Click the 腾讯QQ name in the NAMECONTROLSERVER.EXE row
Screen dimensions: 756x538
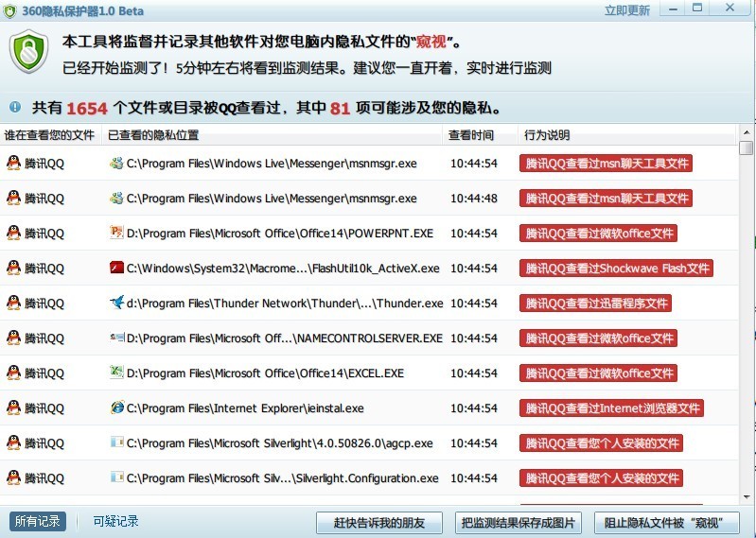coord(44,338)
